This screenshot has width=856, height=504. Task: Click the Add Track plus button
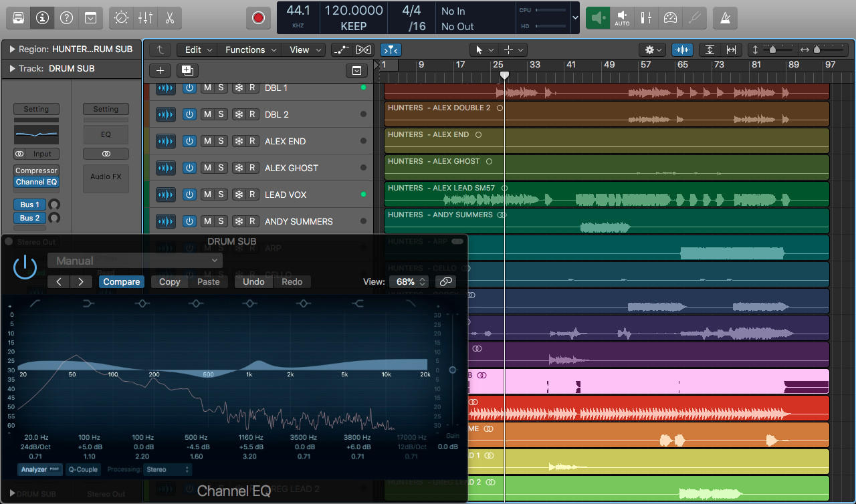tap(160, 70)
